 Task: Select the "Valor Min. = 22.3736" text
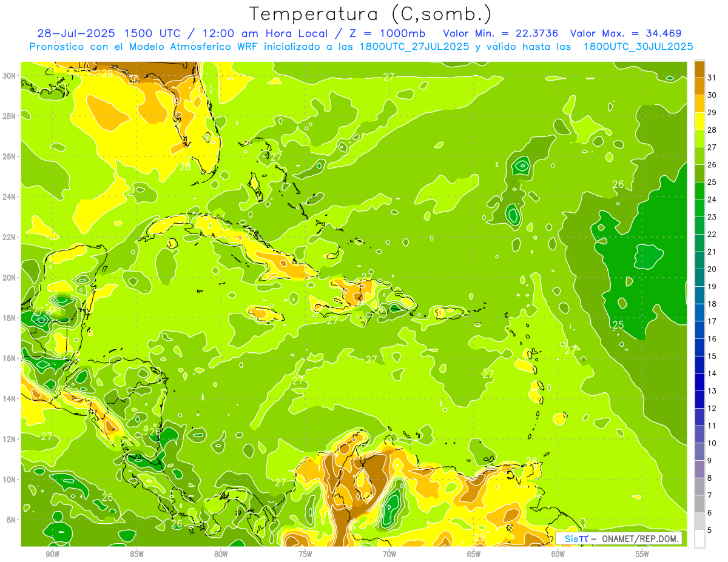pyautogui.click(x=500, y=33)
